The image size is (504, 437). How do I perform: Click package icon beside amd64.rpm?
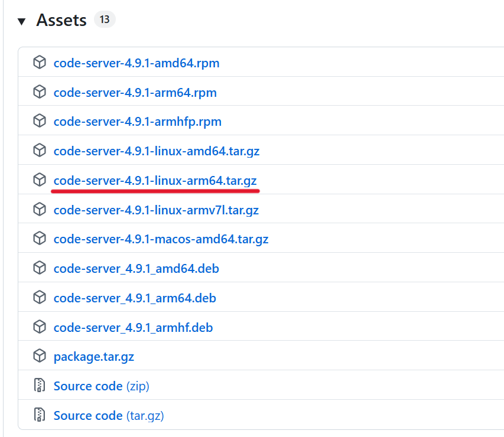pos(40,63)
